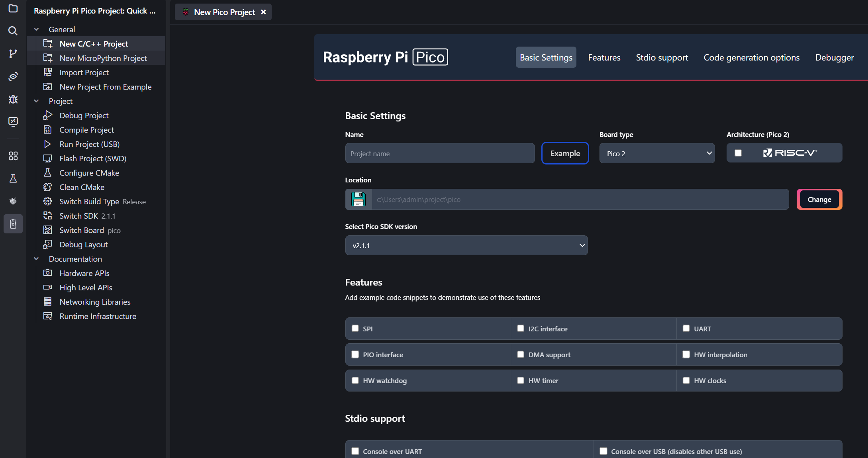Image resolution: width=868 pixels, height=458 pixels.
Task: Click the Compile Project icon
Action: coord(48,129)
